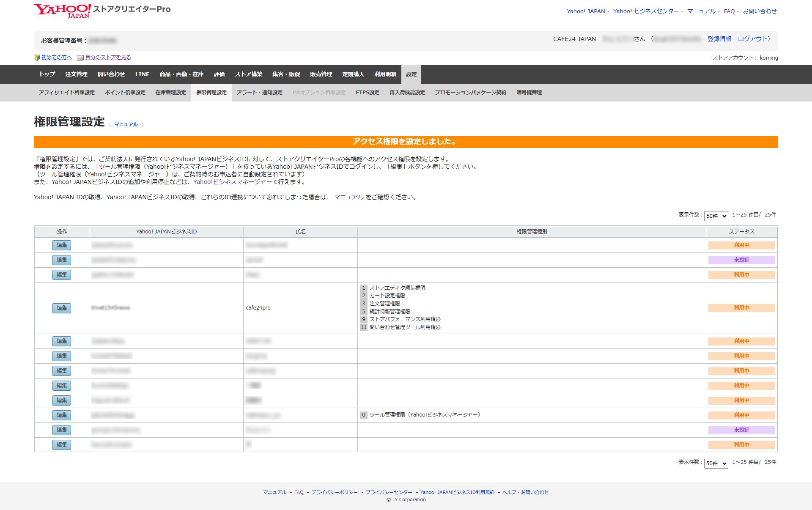Viewport: 812px width, 510px height.
Task: Open 暗号鍵管理 tab
Action: pyautogui.click(x=529, y=92)
